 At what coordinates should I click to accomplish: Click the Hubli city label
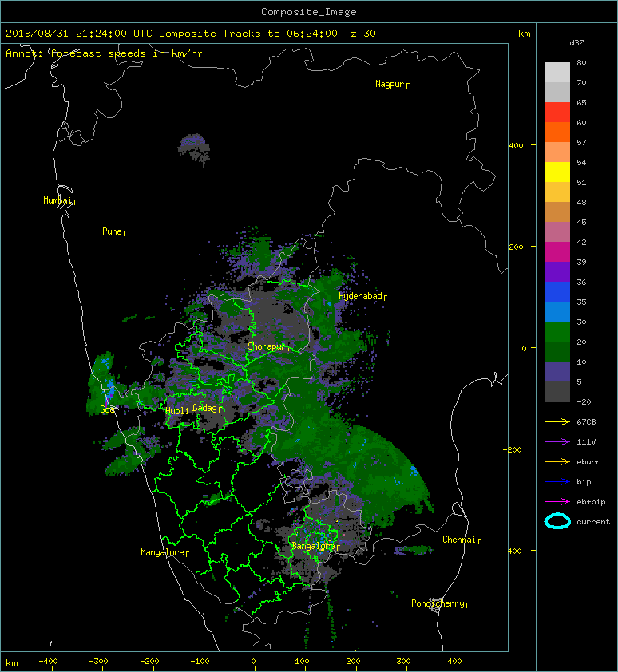click(x=180, y=411)
